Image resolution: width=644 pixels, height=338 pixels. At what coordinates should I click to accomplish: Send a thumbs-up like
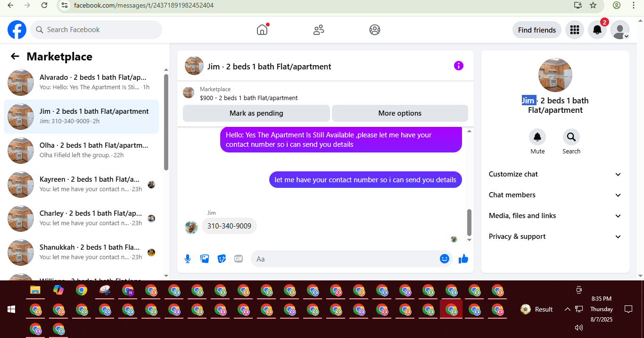(463, 259)
